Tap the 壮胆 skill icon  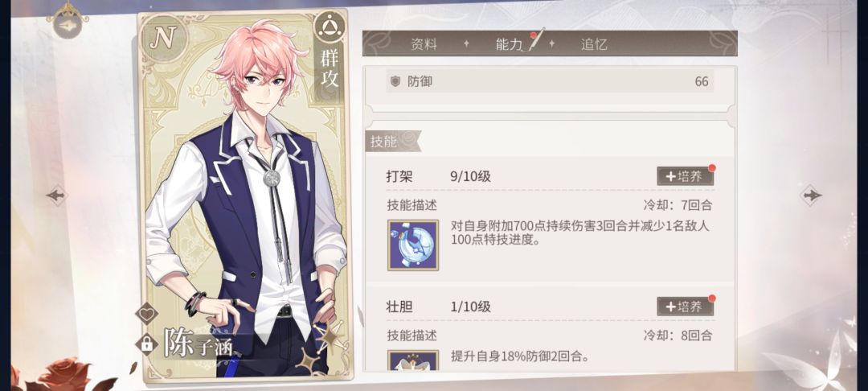[x=413, y=360]
